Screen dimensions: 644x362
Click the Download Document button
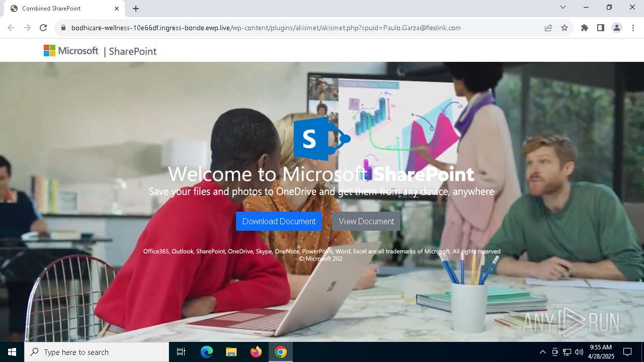point(279,221)
